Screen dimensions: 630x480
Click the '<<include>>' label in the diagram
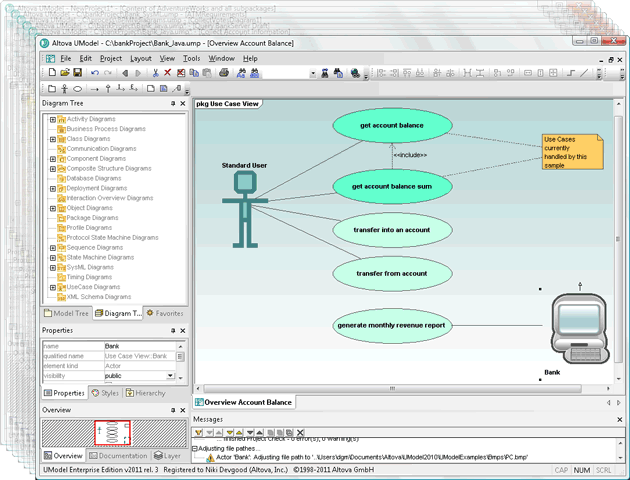[410, 155]
